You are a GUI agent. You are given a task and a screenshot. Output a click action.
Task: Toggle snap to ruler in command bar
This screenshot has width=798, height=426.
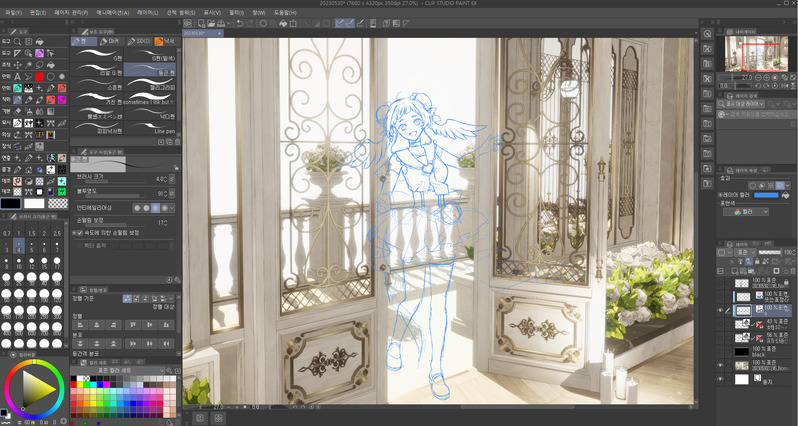click(339, 23)
